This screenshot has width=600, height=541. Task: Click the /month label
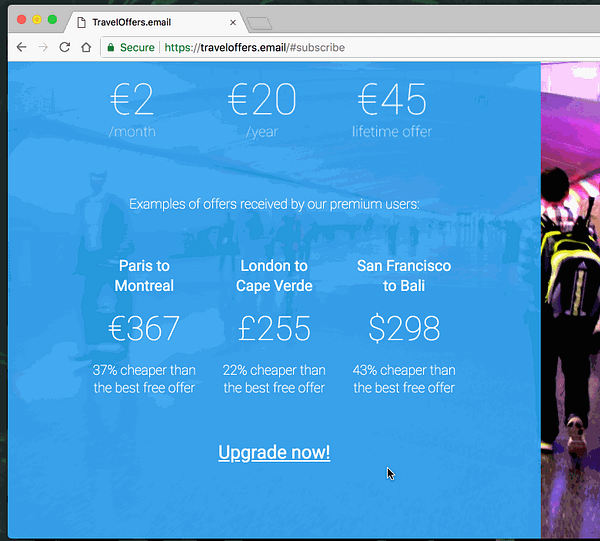tap(132, 132)
